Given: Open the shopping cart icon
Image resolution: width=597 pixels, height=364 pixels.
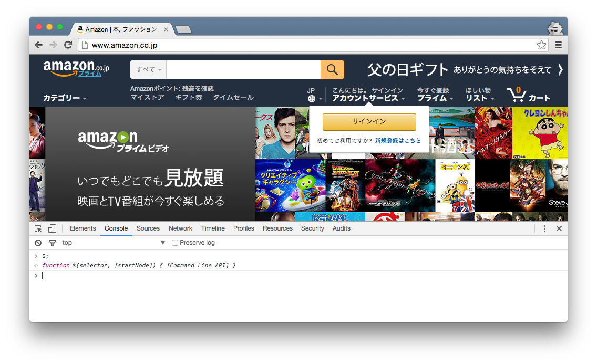Looking at the screenshot, I should pyautogui.click(x=516, y=95).
